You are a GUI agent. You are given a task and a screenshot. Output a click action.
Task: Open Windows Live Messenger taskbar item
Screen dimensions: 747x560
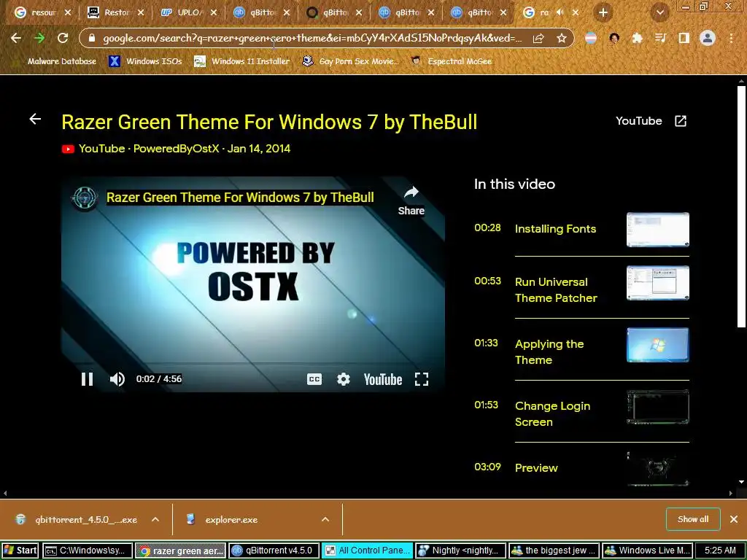pos(648,551)
